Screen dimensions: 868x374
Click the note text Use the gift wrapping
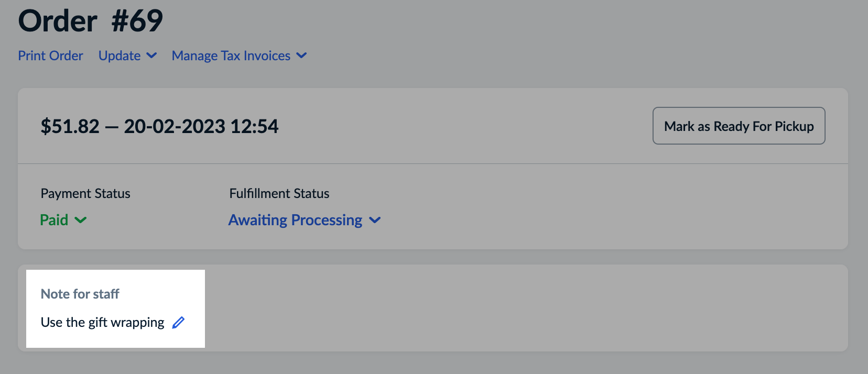103,322
